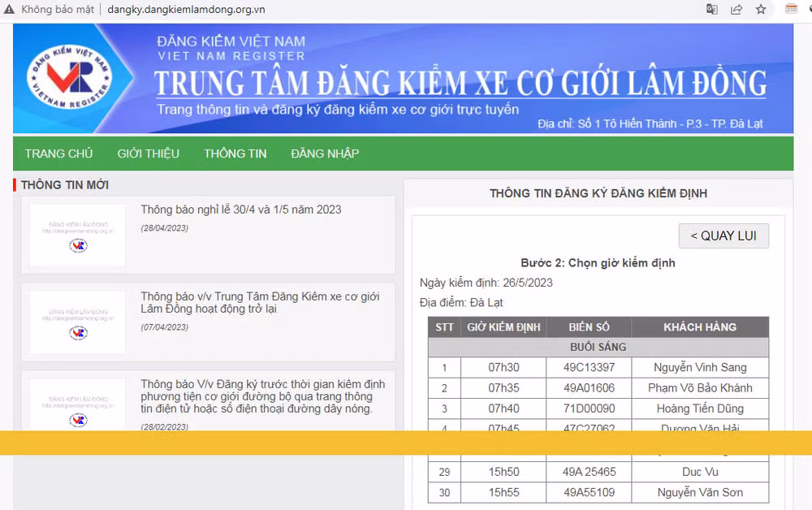Click the banner title TRUNG TÂM ĐĂNG KIỂM
This screenshot has height=510, width=812.
coord(460,83)
